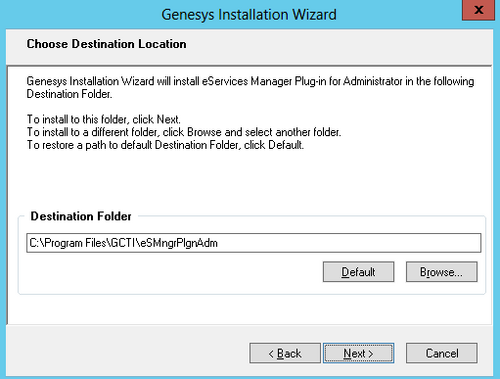The height and width of the screenshot is (379, 500).
Task: Click the Destination Folder group label
Action: [81, 216]
